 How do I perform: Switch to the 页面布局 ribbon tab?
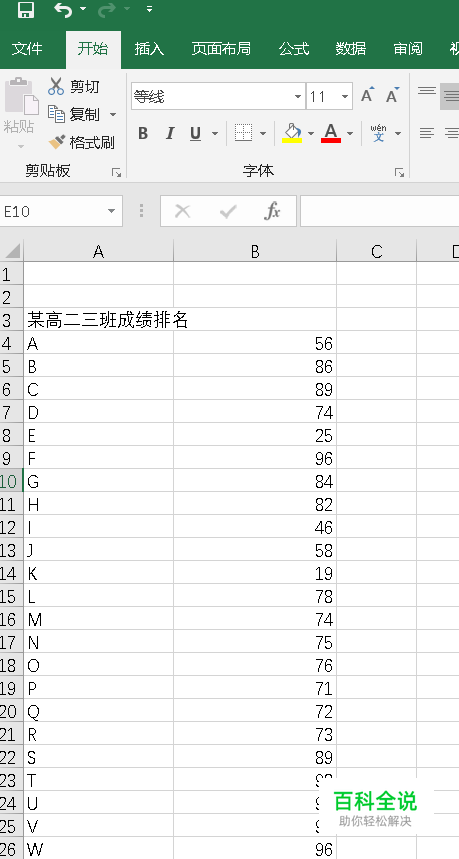[221, 49]
